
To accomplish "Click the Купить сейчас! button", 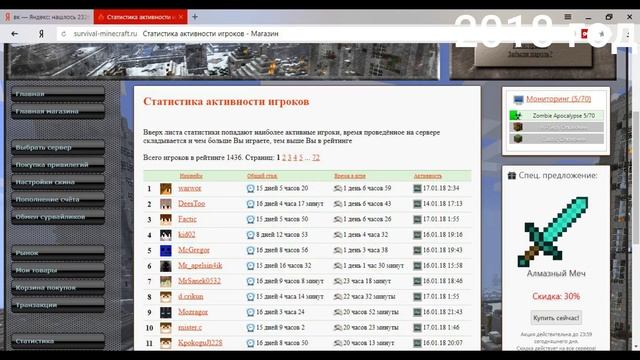I will tap(556, 318).
